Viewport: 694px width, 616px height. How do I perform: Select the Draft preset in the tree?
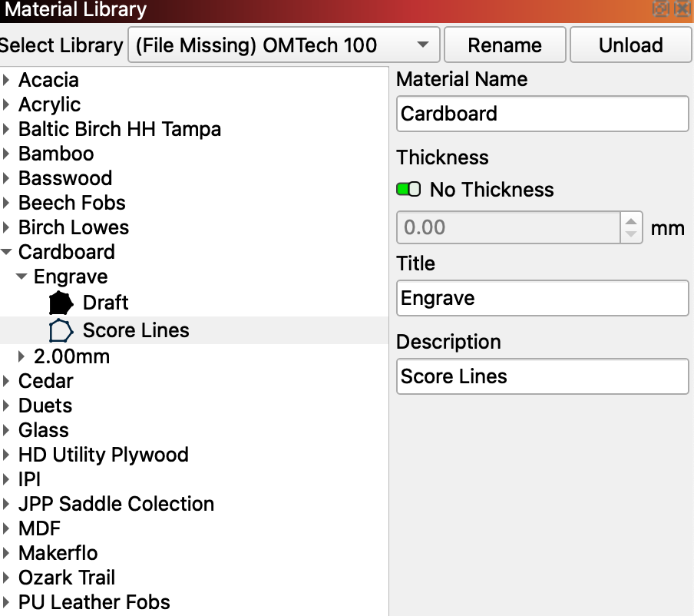105,303
